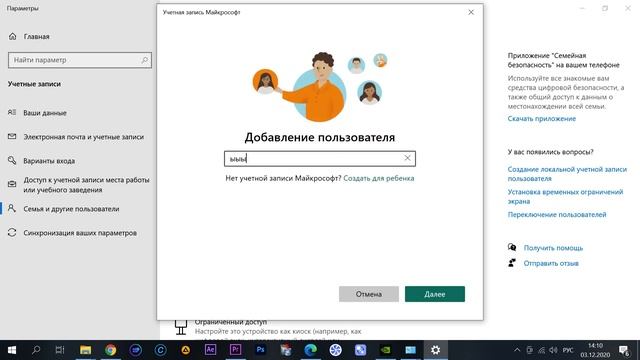Open the NVIDIA app on the taskbar
Screen dimensions: 640x360
(385, 350)
